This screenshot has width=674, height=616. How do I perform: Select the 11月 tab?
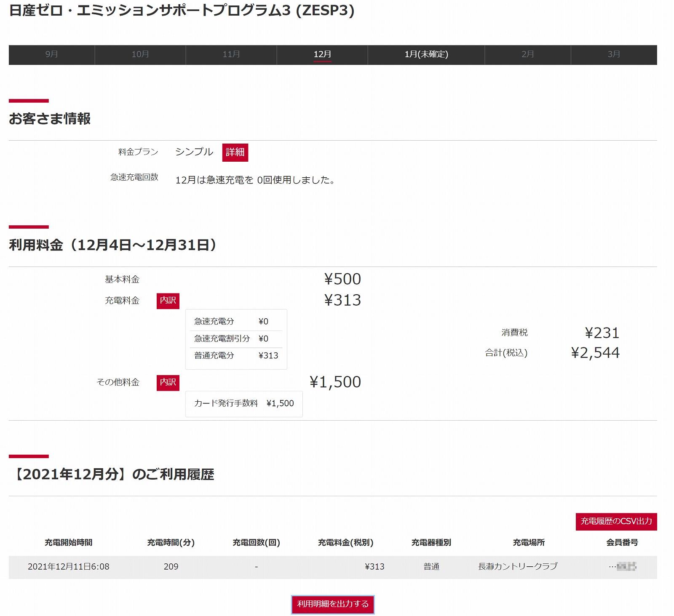[x=231, y=54]
